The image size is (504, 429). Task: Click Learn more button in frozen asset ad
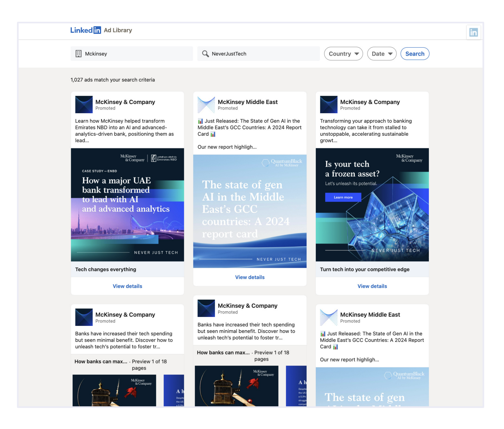tap(343, 197)
